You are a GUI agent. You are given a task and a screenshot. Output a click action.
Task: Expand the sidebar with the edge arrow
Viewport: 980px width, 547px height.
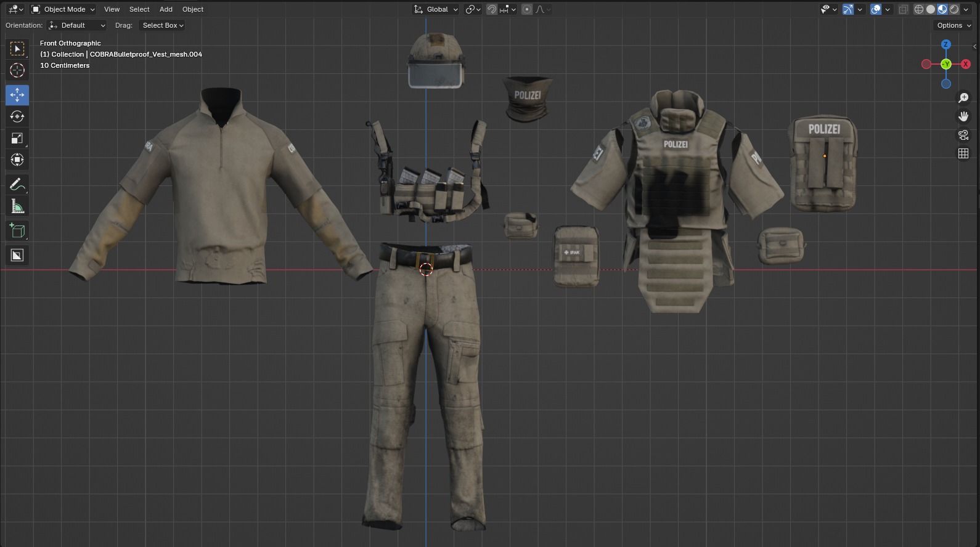tap(974, 46)
